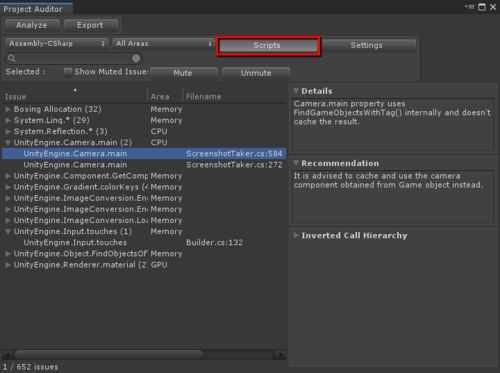Click the magnifier search icon
The height and width of the screenshot is (373, 500).
(12, 59)
